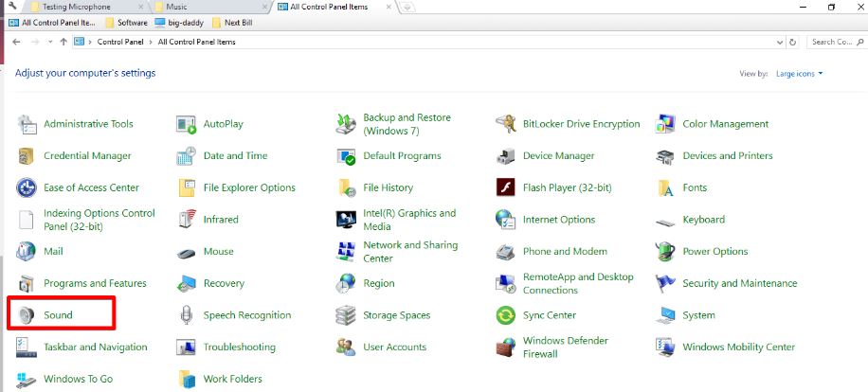Image resolution: width=868 pixels, height=392 pixels.
Task: Open the Ease of Access Center icon
Action: point(27,188)
